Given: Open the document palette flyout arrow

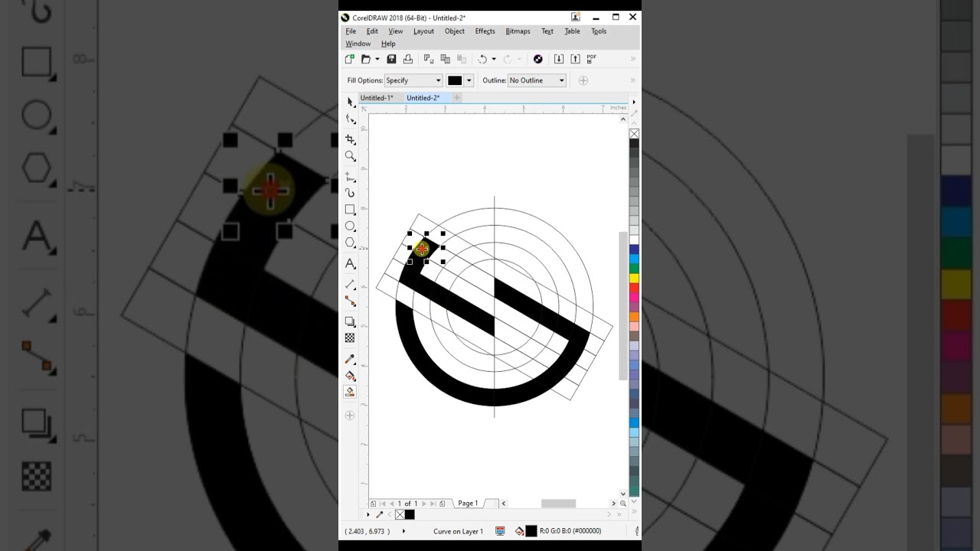Looking at the screenshot, I should point(368,514).
